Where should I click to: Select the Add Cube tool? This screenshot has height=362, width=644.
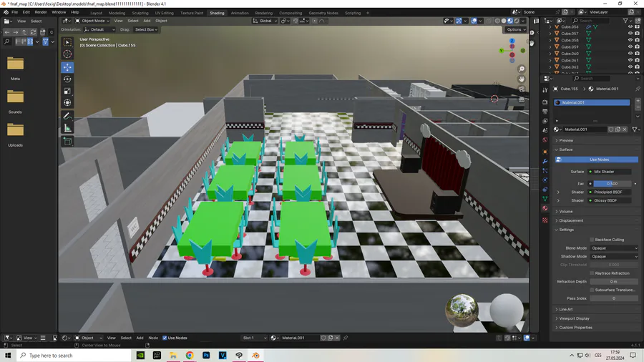click(67, 142)
